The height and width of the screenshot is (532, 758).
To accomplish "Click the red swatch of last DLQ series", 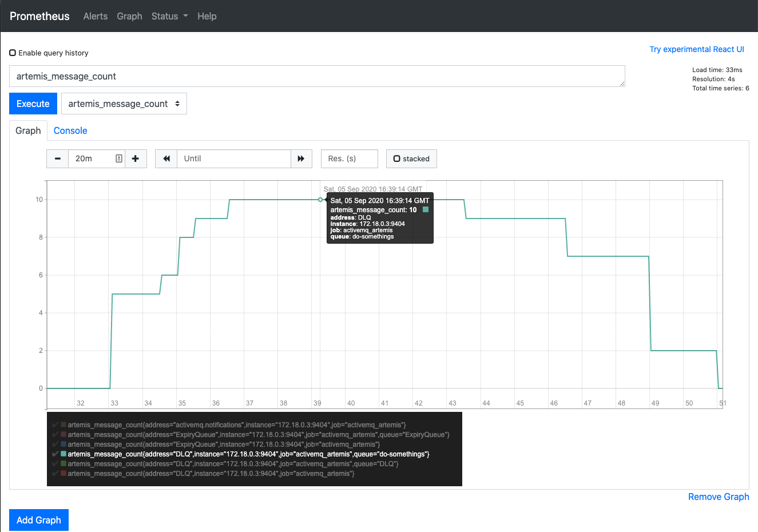I will click(x=64, y=474).
